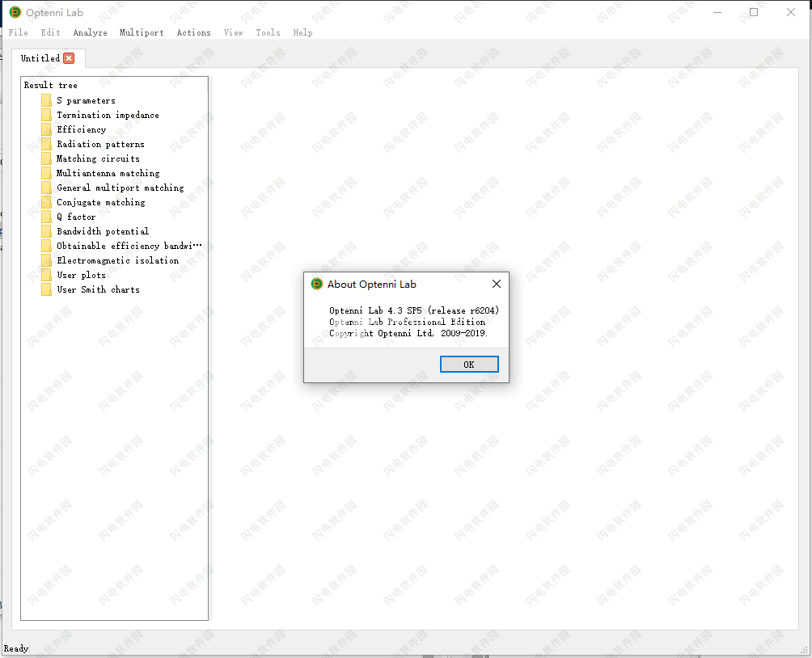The image size is (812, 658).
Task: Click the folder icon beside Conjugate matching
Action: coord(46,202)
